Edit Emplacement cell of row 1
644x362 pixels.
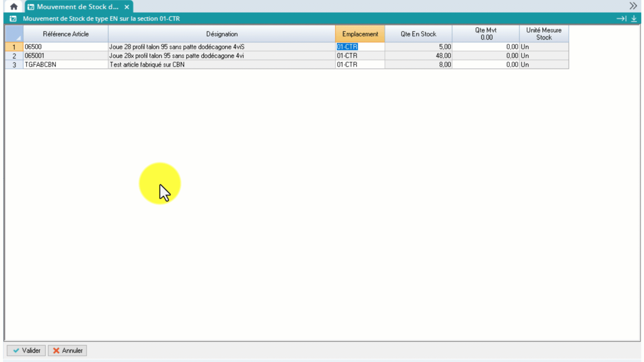pyautogui.click(x=360, y=47)
